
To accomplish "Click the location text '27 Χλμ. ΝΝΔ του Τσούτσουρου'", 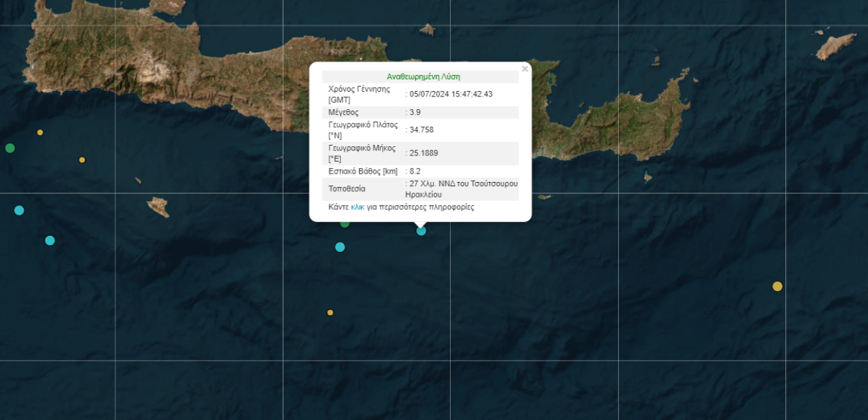I will click(463, 183).
